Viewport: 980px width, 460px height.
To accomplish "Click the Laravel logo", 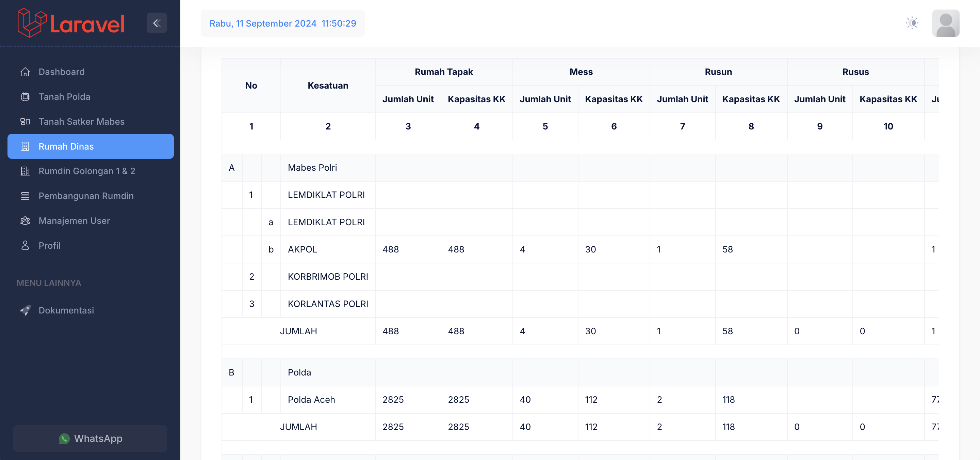I will [x=71, y=23].
